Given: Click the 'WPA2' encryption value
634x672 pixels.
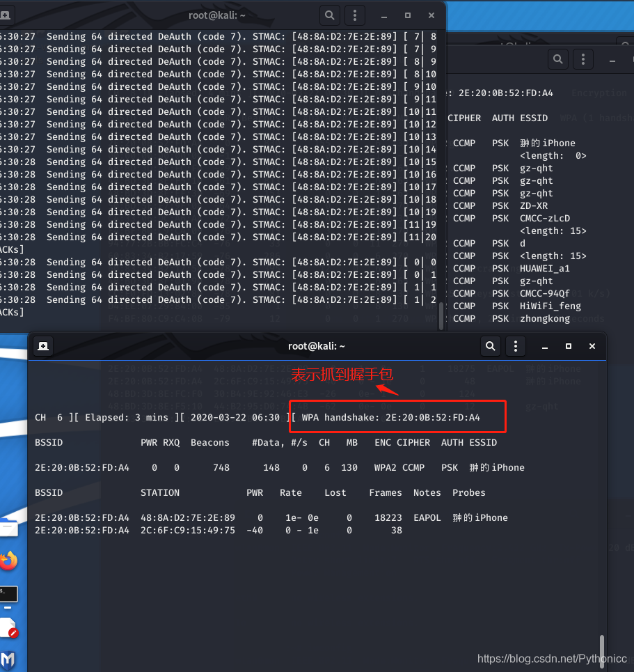Looking at the screenshot, I should (x=385, y=467).
